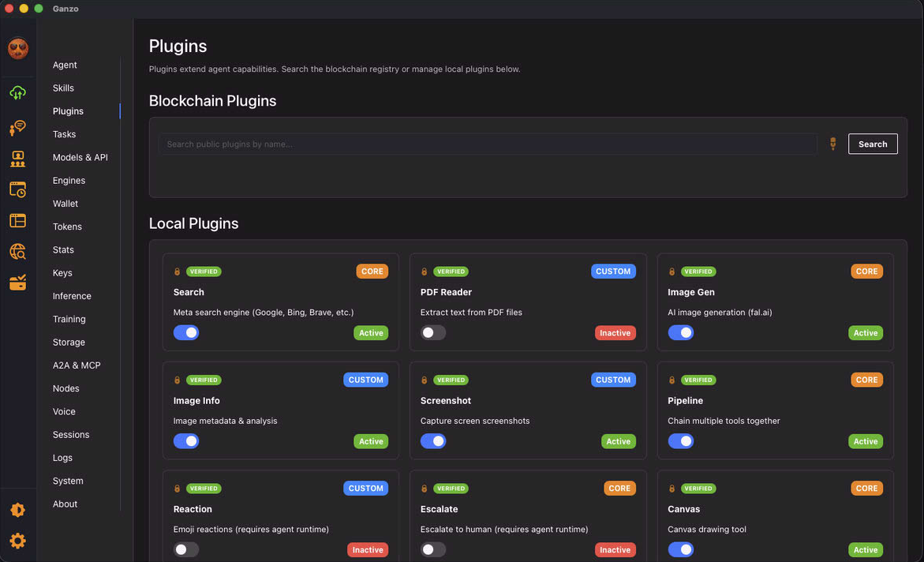Image resolution: width=924 pixels, height=562 pixels.
Task: Open the globe search icon
Action: [x=17, y=252]
